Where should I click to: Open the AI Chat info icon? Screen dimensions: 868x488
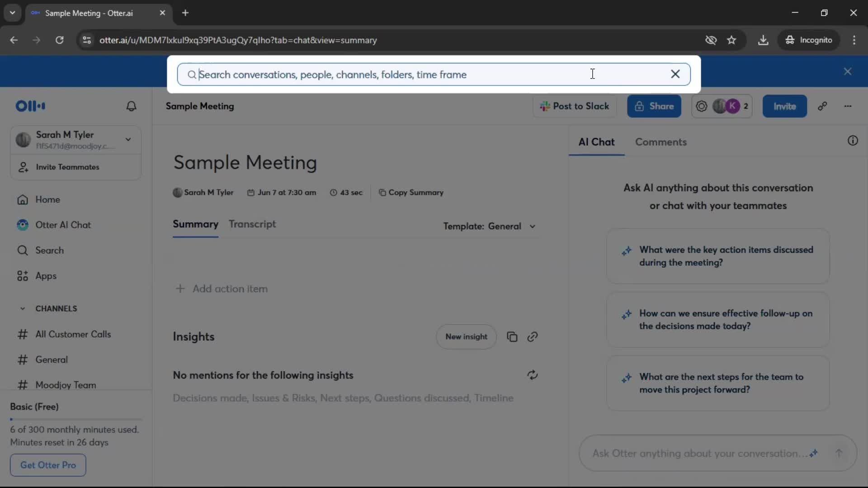coord(853,141)
